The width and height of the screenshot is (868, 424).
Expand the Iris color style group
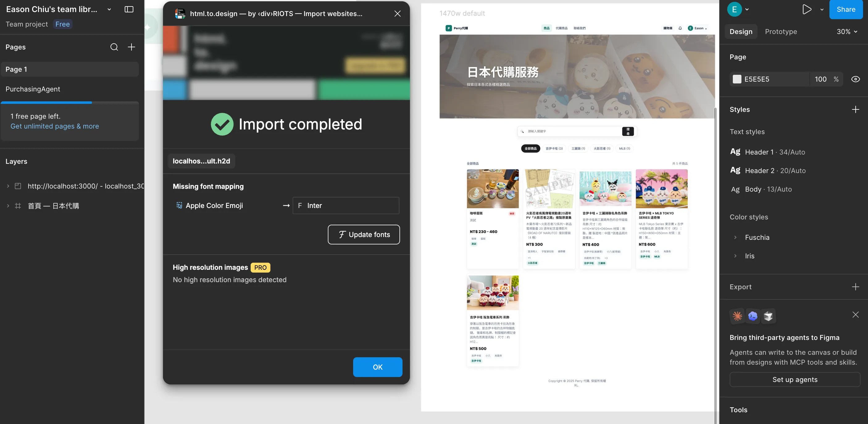point(735,256)
